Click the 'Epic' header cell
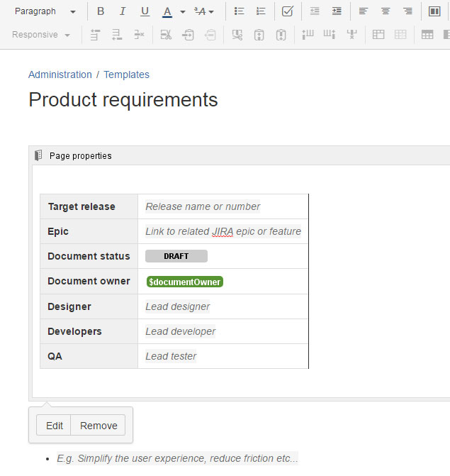Screen dimensions: 450x476 point(89,232)
